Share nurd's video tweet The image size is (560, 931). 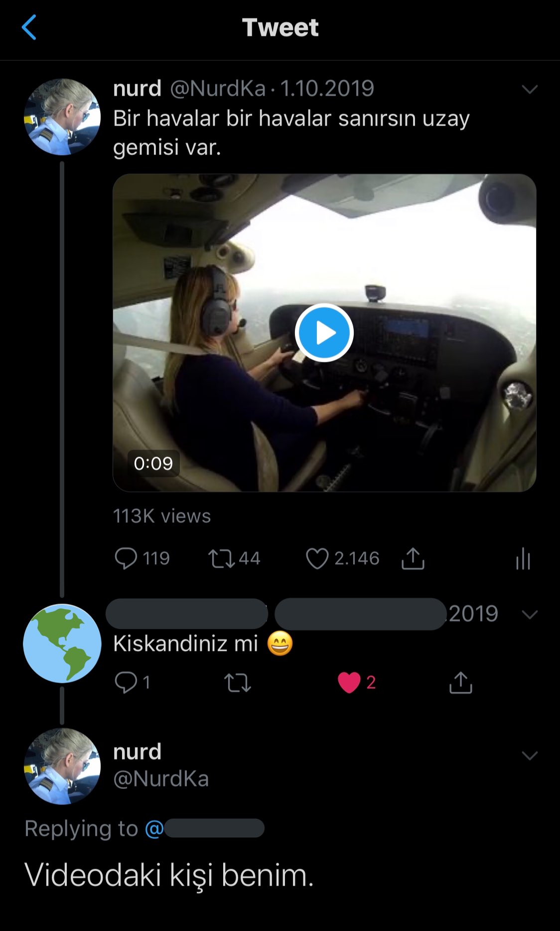pos(413,558)
